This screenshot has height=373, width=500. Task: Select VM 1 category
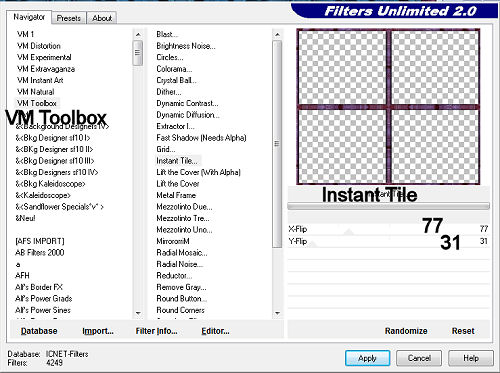[x=25, y=34]
